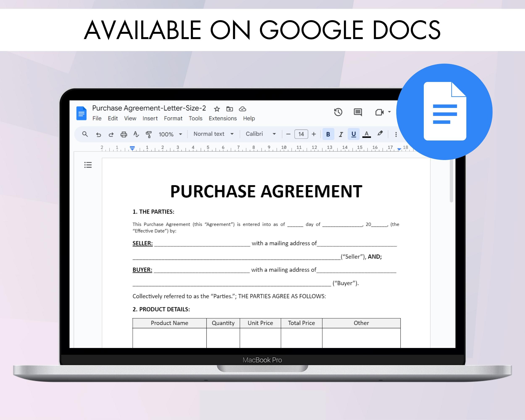Click the left indent marker on ruler

point(132,148)
